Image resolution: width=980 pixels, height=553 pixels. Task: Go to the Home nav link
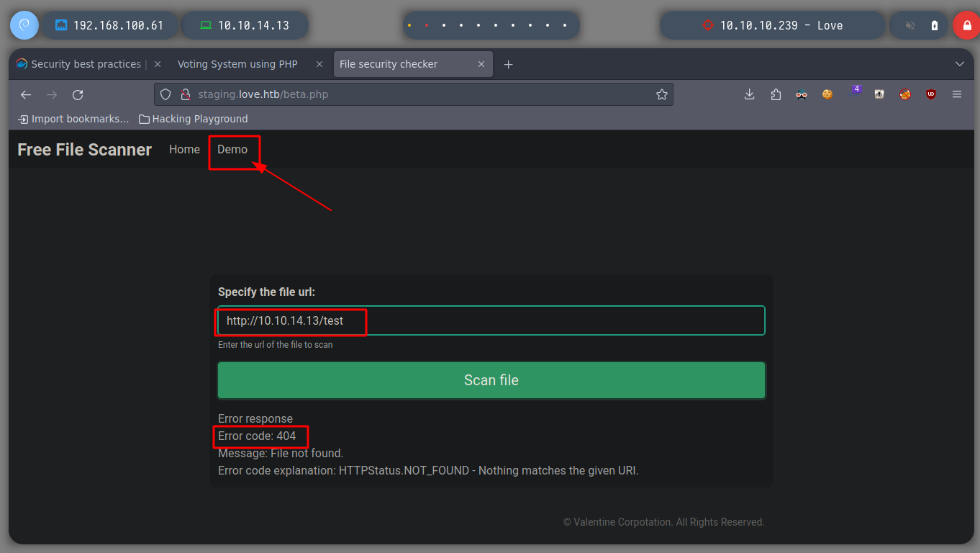pos(184,149)
